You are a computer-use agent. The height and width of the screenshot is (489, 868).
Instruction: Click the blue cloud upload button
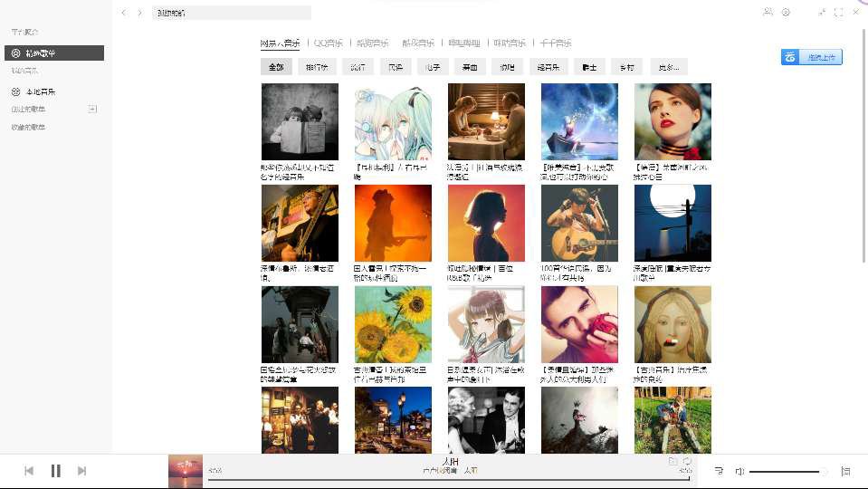(x=812, y=57)
